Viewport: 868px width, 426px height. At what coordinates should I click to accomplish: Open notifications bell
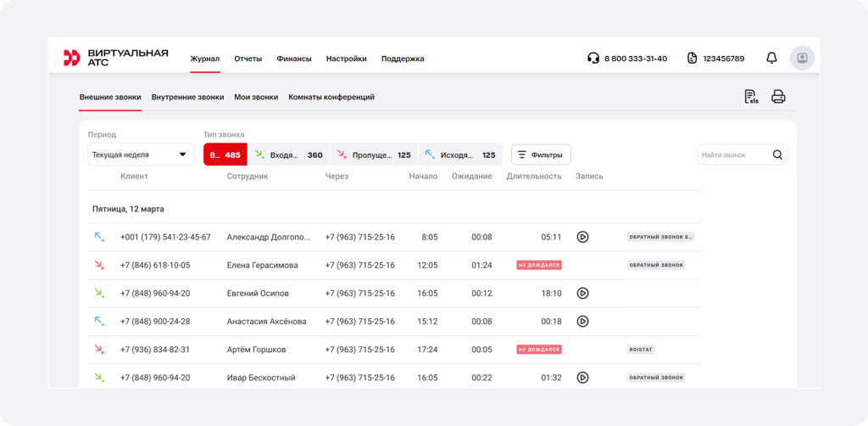[771, 59]
